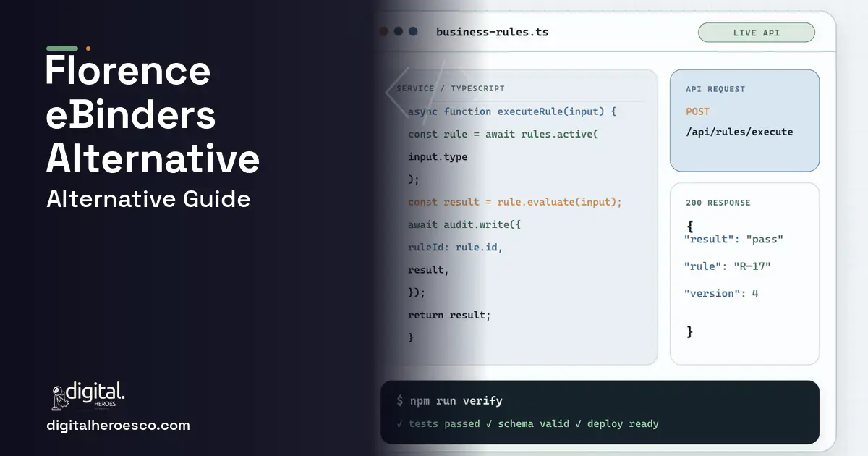Viewport: 868px width, 456px height.
Task: Click the rightmost blue window dot
Action: point(413,32)
